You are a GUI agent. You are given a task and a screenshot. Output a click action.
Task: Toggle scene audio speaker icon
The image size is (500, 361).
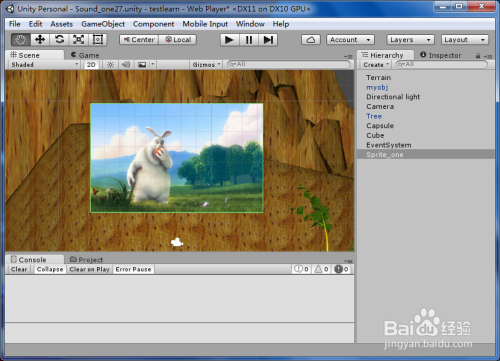[126, 65]
